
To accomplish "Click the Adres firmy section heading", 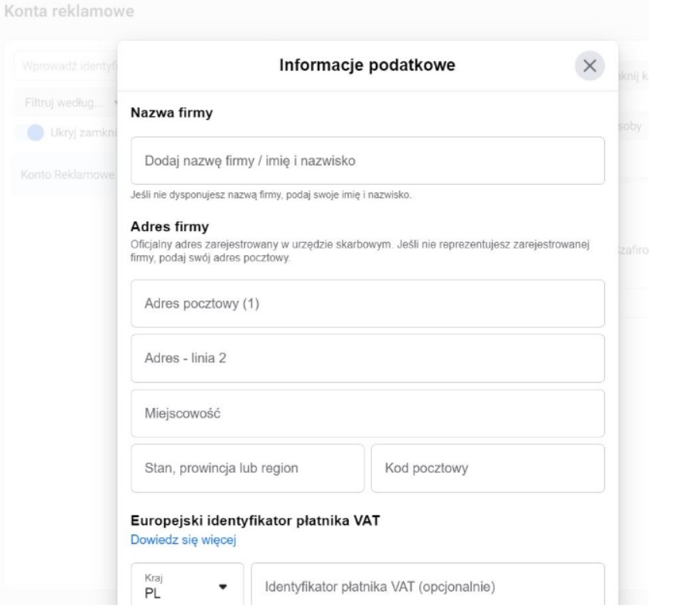I will point(168,228).
